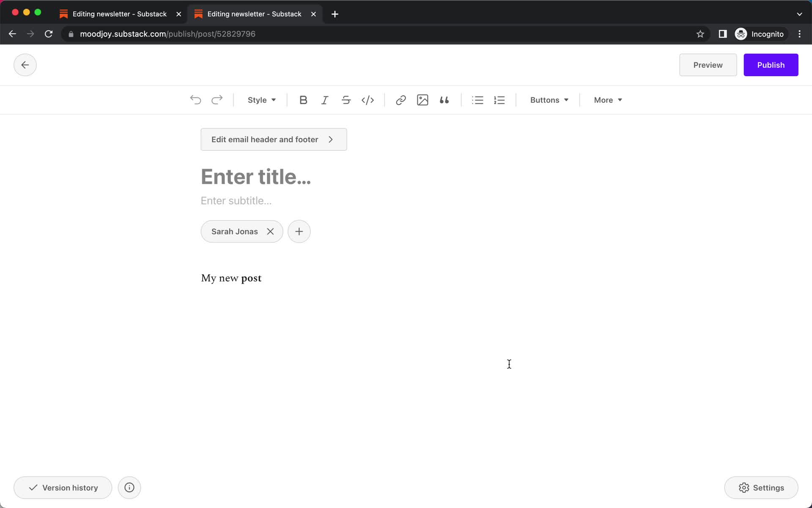This screenshot has width=812, height=508.
Task: Toggle strikethrough on selected text
Action: [346, 99]
